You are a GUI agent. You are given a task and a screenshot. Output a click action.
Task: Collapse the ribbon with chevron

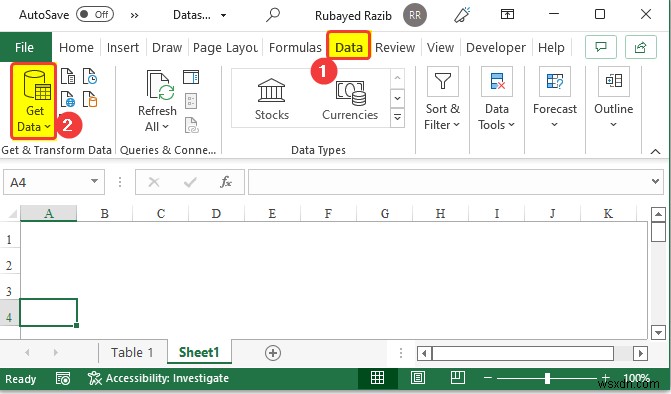[655, 151]
